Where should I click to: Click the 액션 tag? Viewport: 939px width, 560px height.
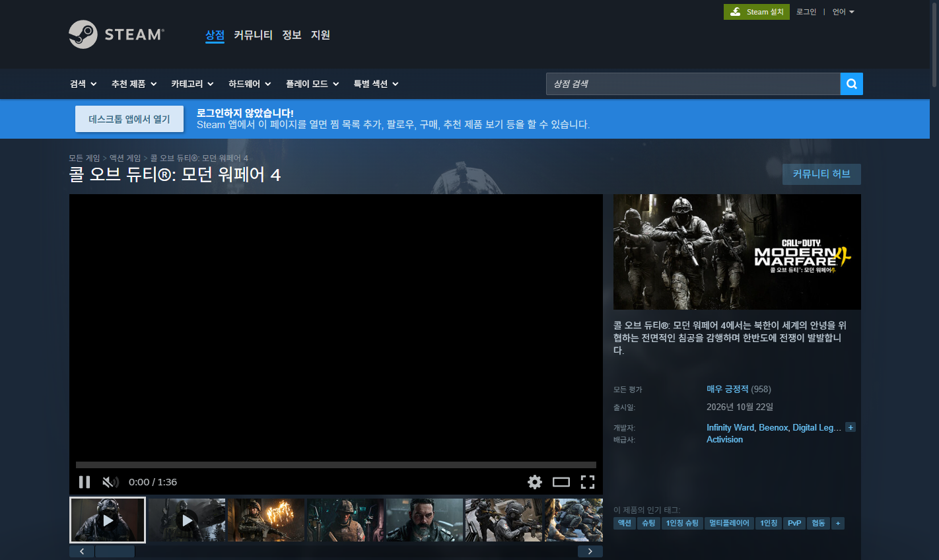[x=625, y=523]
